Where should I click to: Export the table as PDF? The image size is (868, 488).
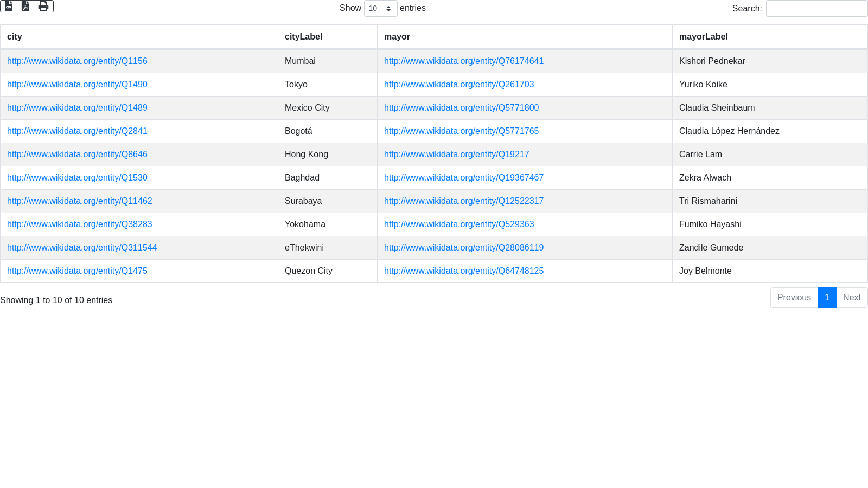click(25, 6)
